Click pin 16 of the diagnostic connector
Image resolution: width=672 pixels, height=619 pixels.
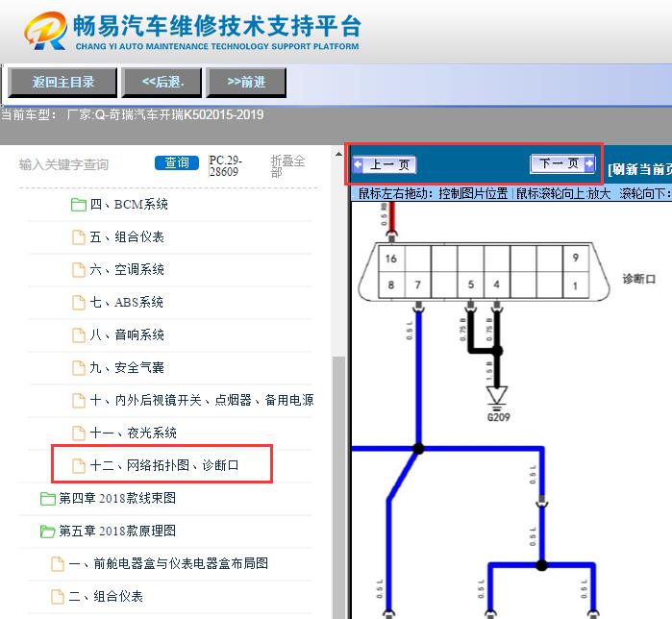(x=391, y=259)
